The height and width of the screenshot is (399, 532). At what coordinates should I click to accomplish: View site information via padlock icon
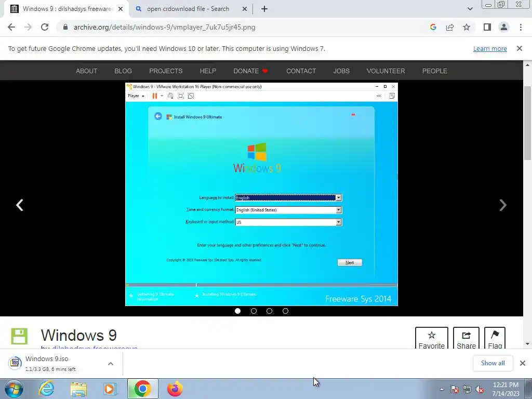(65, 27)
